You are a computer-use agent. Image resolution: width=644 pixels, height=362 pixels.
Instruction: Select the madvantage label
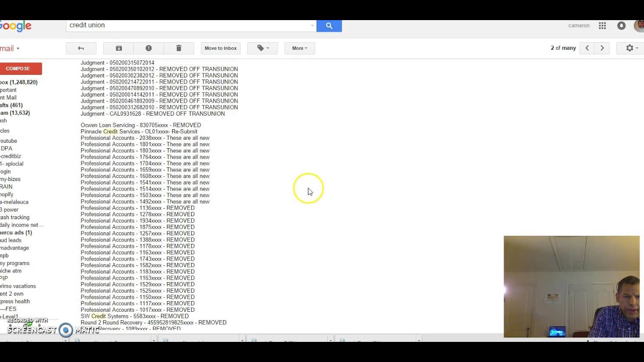15,248
